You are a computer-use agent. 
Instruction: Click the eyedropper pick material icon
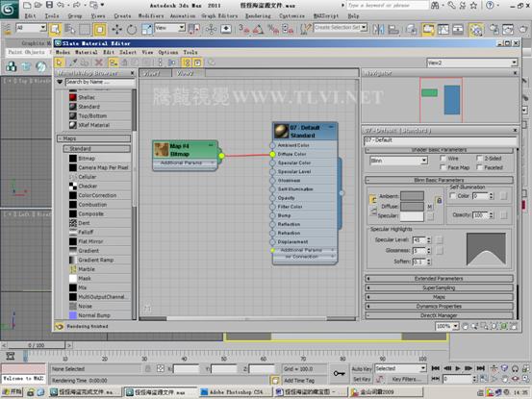[72, 62]
